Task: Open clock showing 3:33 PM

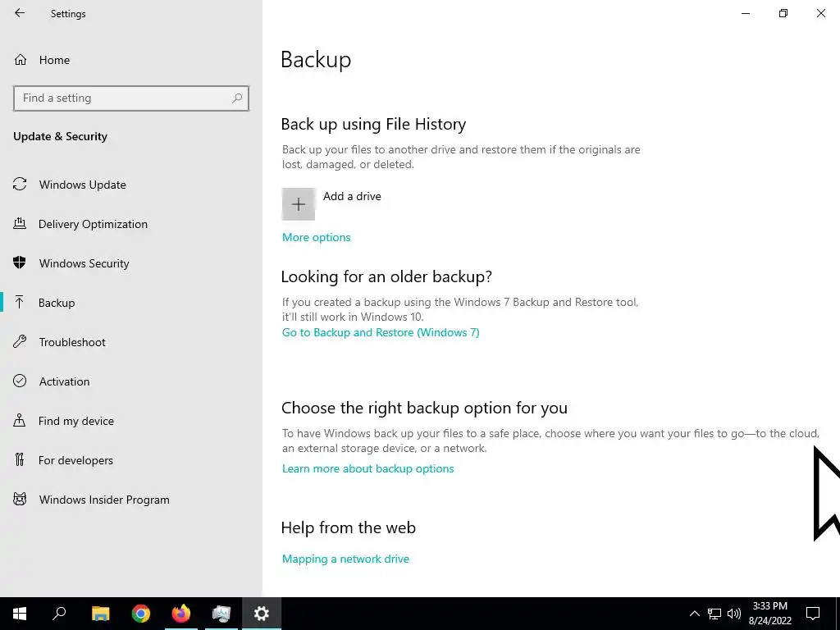Action: point(769,614)
